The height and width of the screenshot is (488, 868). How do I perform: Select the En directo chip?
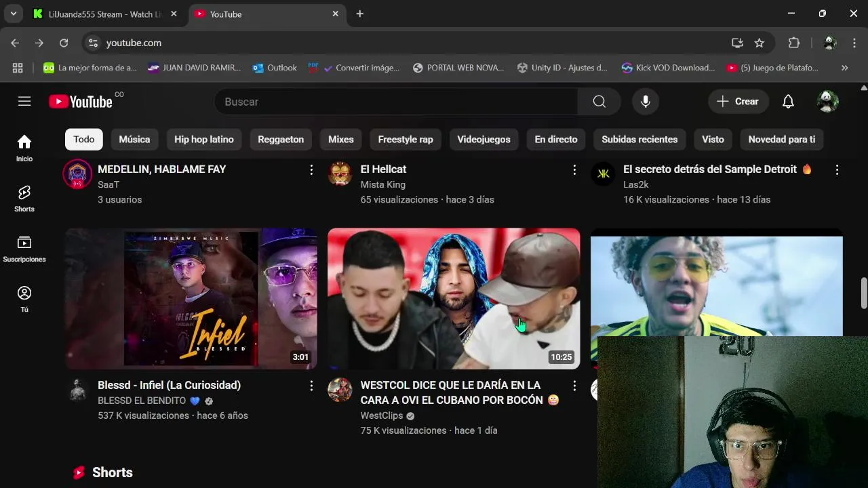point(556,139)
